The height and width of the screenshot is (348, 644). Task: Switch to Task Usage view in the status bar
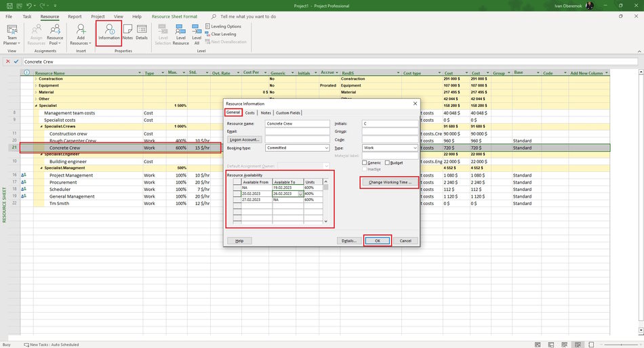click(551, 345)
